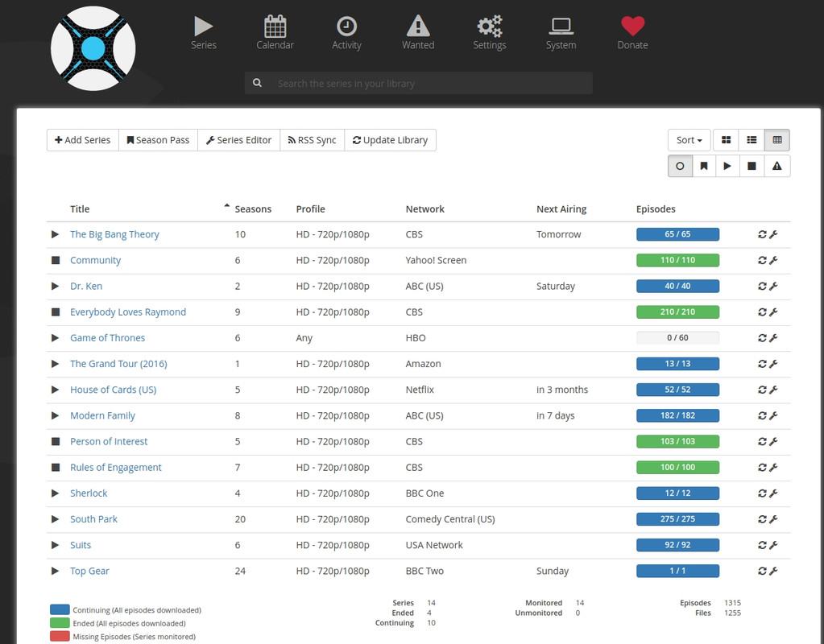
Task: Open Everybody Loves Raymond link
Action: point(128,312)
